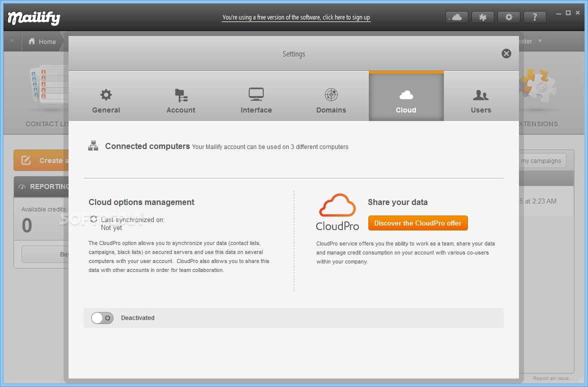Switch to the Interface settings tab

(256, 96)
